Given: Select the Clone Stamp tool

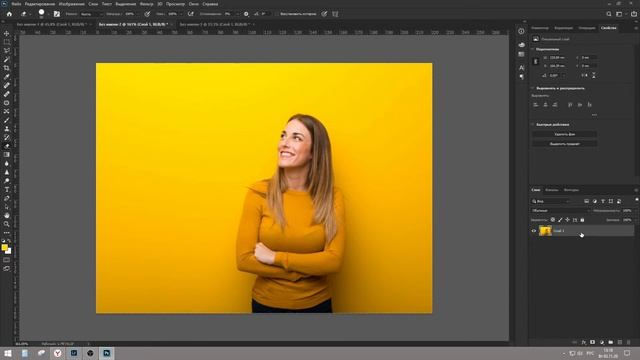Looking at the screenshot, I should (x=7, y=129).
